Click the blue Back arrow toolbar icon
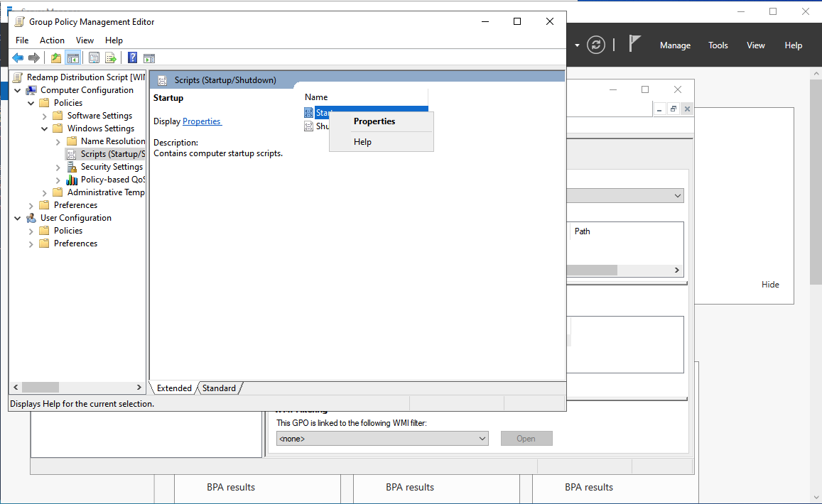 pos(18,58)
